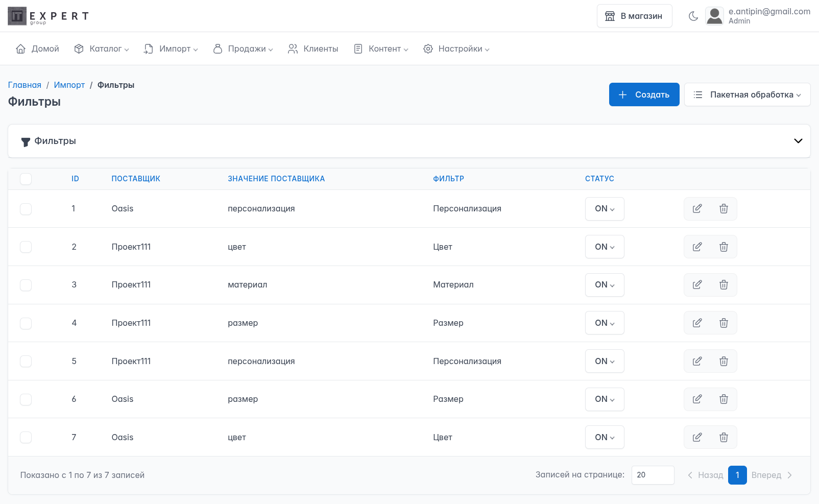Delete the filter with ID 7
The image size is (819, 504).
[x=724, y=438]
